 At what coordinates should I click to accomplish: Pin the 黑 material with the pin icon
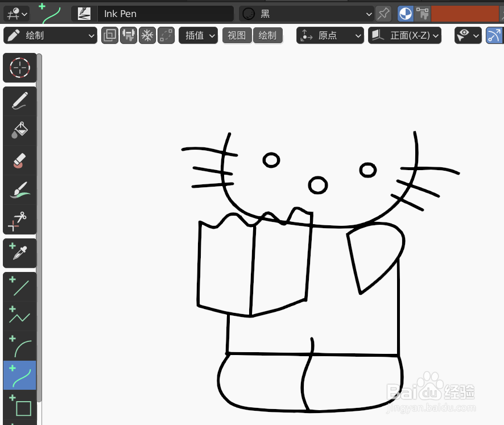pos(383,13)
